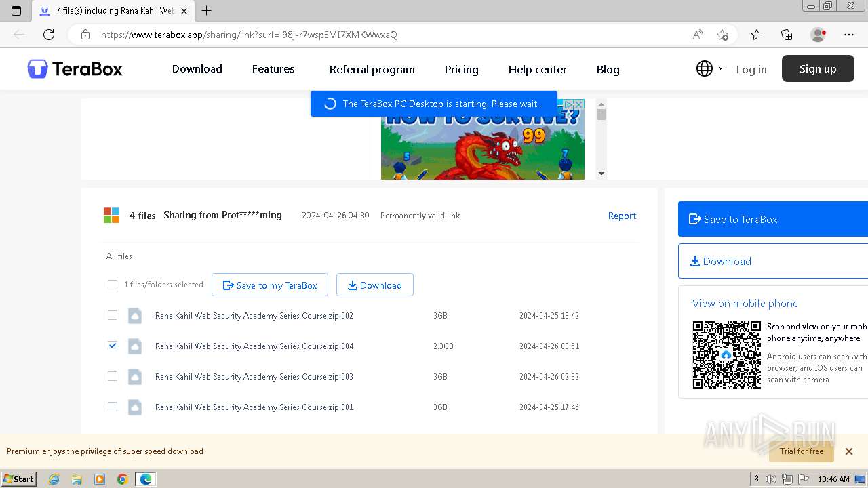Click Download button above file list
This screenshot has height=488, width=868.
pyautogui.click(x=375, y=285)
